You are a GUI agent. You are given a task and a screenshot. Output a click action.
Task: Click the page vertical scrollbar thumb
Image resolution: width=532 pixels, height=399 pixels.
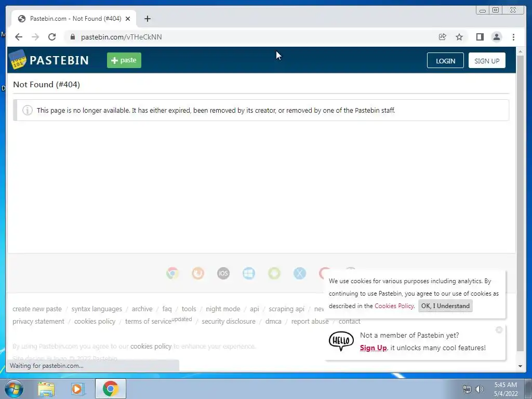[520, 204]
